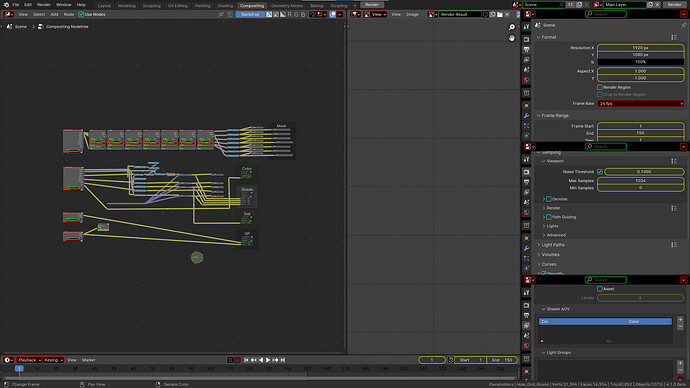The image size is (690, 388).
Task: Click the Blender logo icon in menu bar
Action: (x=6, y=4)
